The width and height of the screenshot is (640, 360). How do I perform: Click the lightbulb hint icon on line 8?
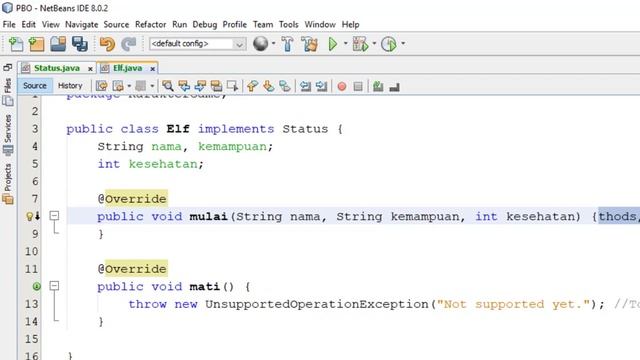[x=29, y=216]
